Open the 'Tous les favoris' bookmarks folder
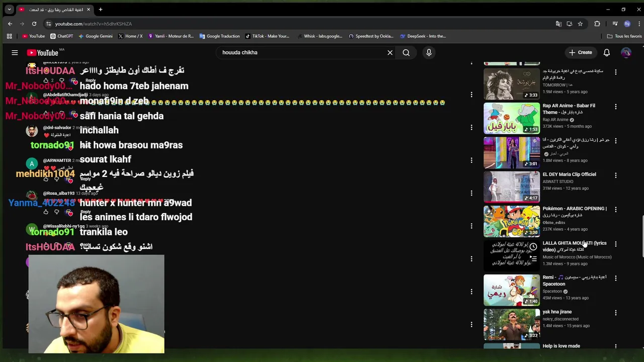This screenshot has height=362, width=644. coord(624,36)
